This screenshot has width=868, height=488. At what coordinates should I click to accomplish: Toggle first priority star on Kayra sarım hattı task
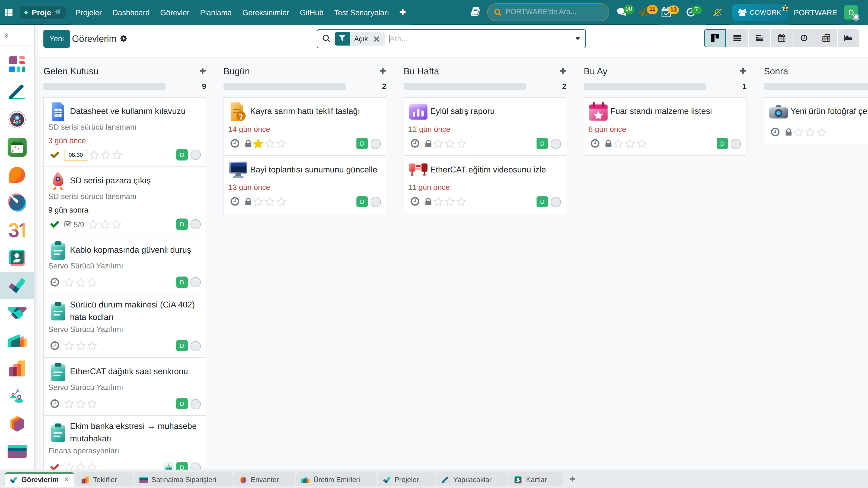click(258, 144)
